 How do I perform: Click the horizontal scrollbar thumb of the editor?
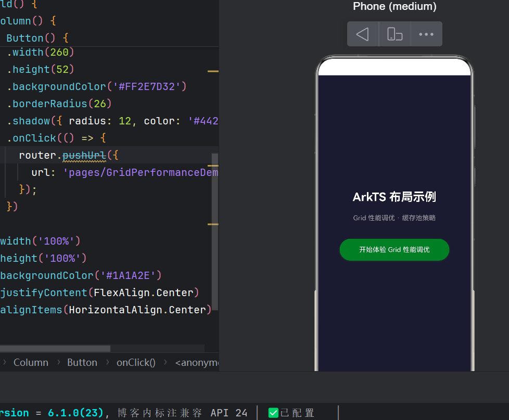(55, 349)
